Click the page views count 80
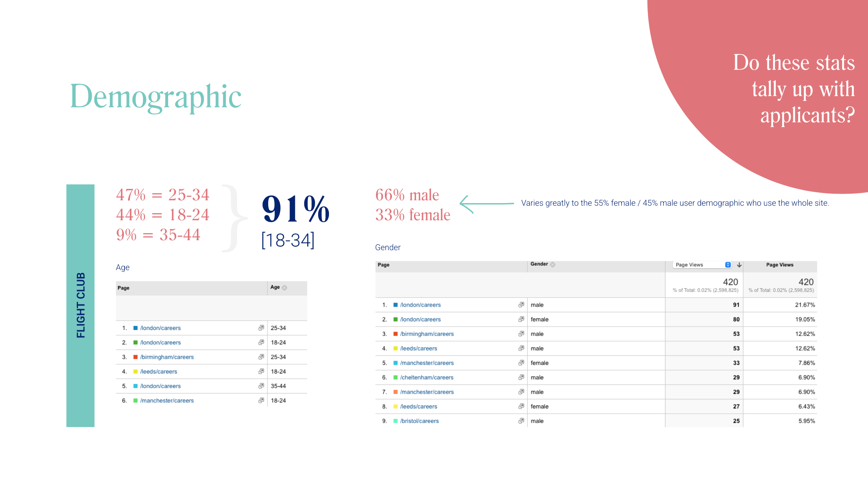This screenshot has width=868, height=488. 736,319
